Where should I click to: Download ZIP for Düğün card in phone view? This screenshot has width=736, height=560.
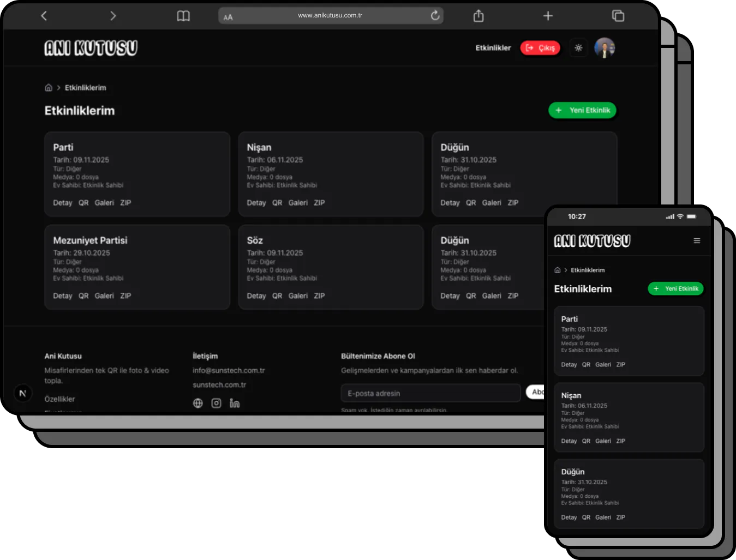[x=621, y=517]
